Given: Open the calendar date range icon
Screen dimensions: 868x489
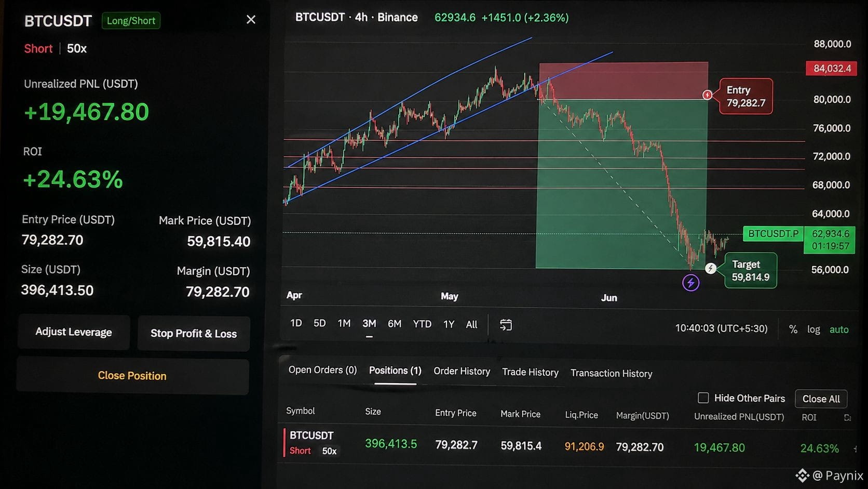Looking at the screenshot, I should point(506,325).
